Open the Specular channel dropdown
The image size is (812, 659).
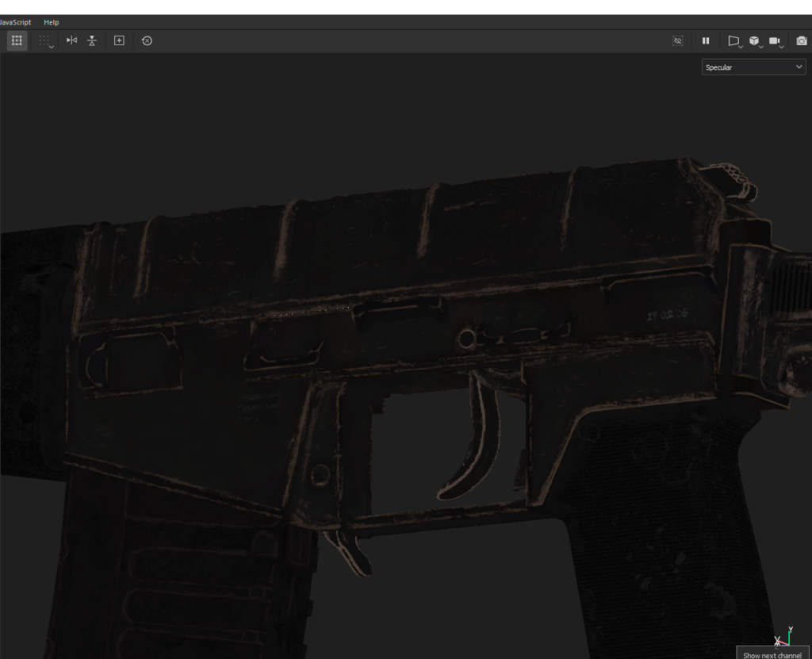coord(752,67)
